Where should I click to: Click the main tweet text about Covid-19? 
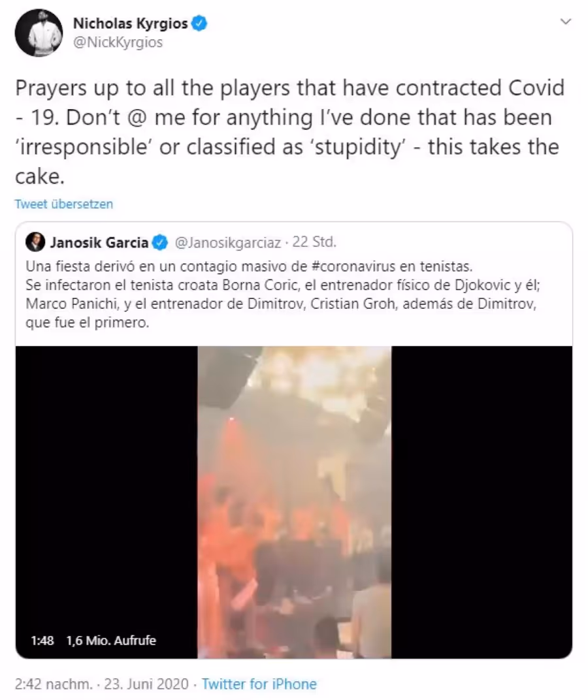tap(290, 132)
